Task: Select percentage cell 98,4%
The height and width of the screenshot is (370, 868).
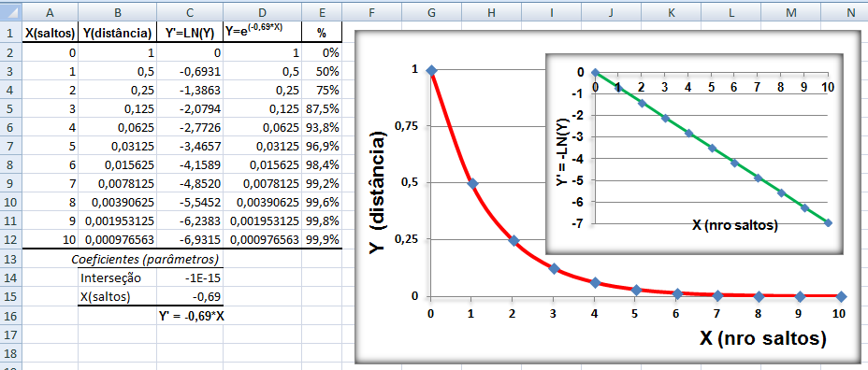Action: click(322, 165)
